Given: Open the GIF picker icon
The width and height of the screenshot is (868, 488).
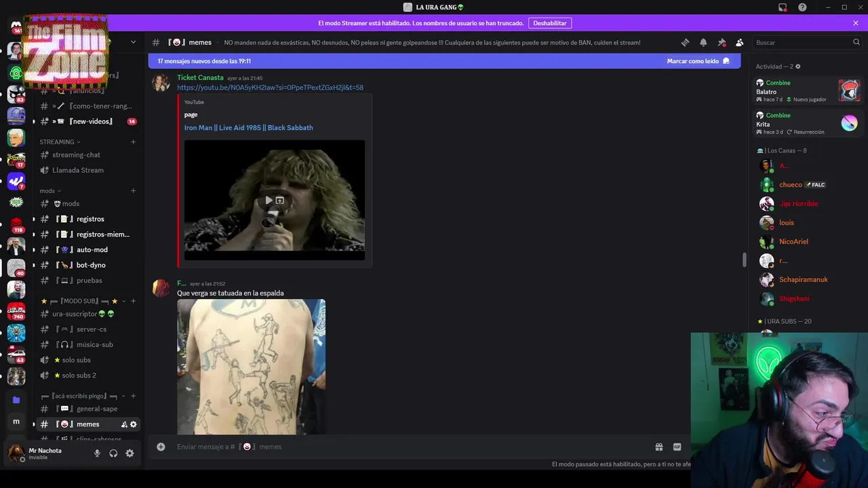Looking at the screenshot, I should [x=677, y=447].
